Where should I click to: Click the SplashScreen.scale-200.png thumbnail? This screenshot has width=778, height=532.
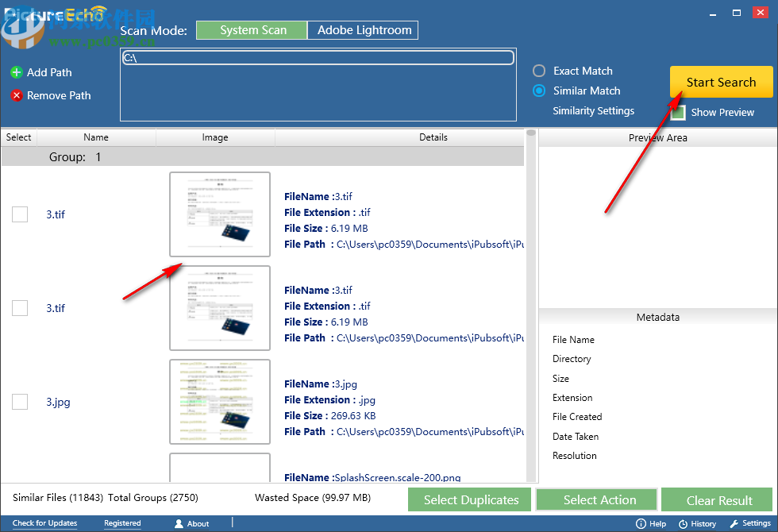pos(220,468)
